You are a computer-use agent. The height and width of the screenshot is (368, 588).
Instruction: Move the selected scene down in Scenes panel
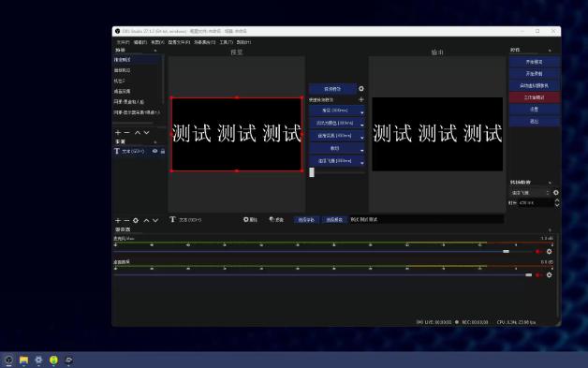point(147,132)
